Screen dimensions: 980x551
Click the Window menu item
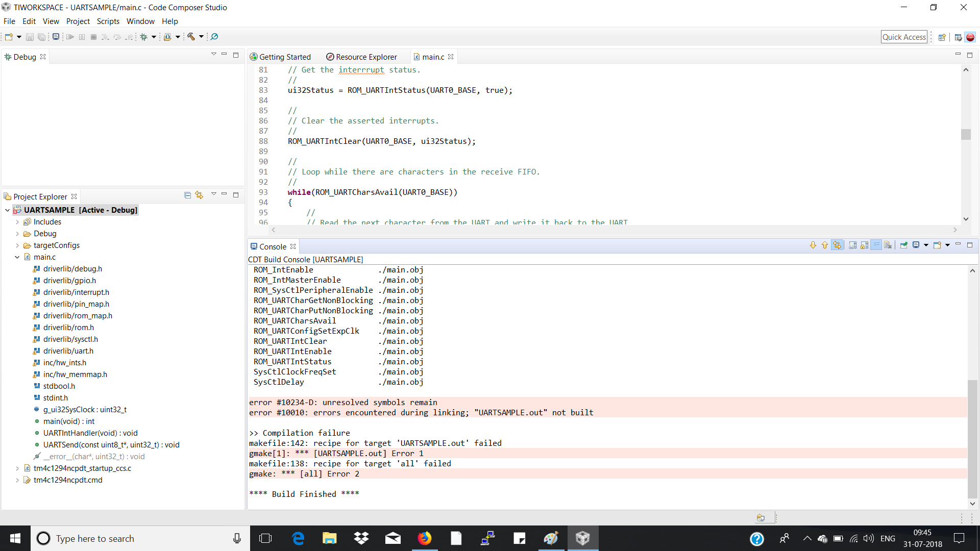coord(141,21)
